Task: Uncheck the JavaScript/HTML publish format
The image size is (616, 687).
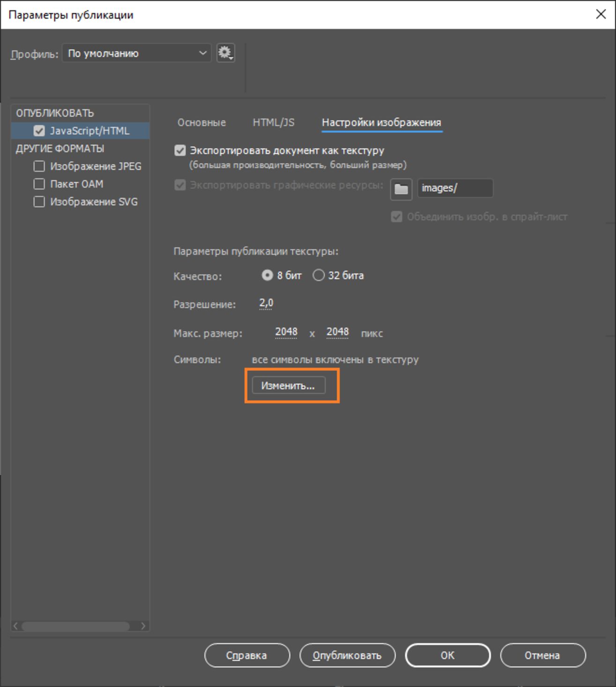Action: pyautogui.click(x=39, y=131)
